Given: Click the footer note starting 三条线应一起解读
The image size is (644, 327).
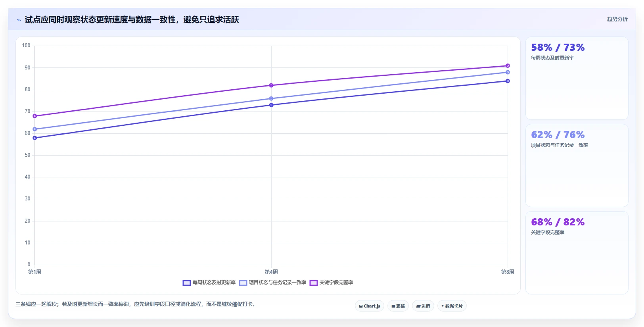Looking at the screenshot, I should point(136,304).
